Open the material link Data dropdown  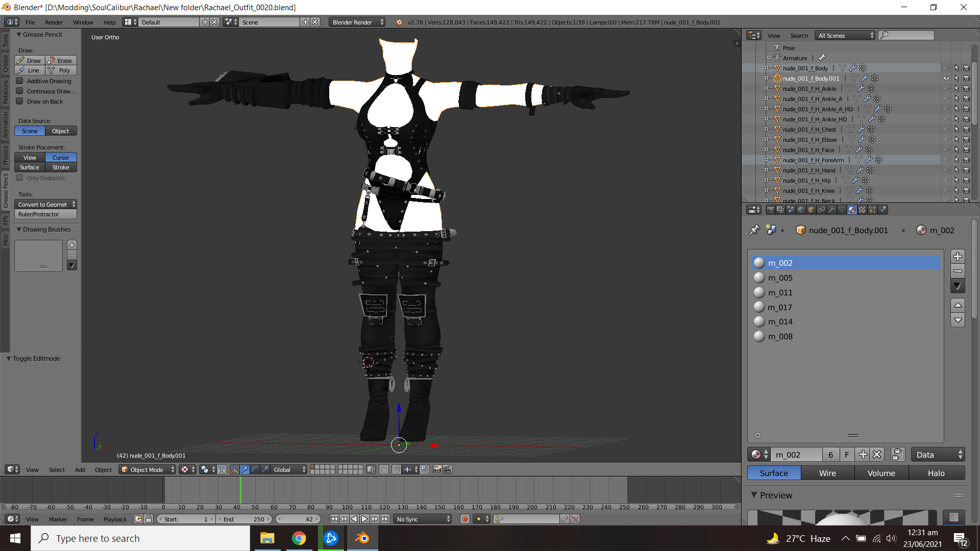tap(938, 455)
